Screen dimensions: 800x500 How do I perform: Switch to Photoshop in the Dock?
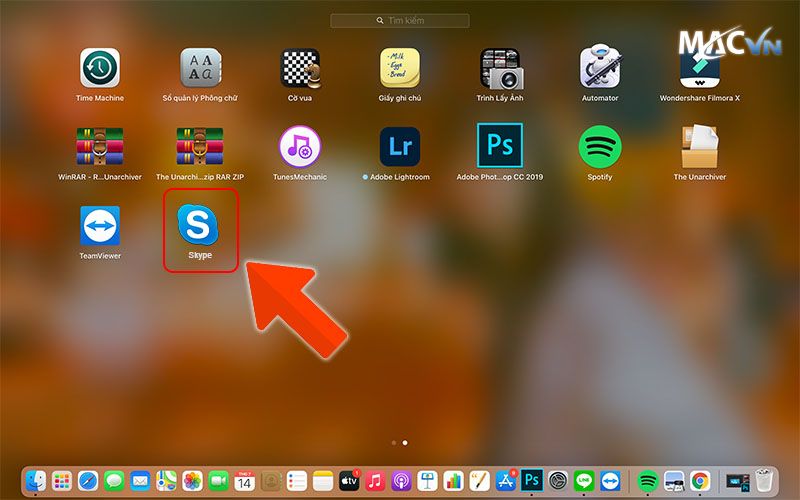pos(532,481)
